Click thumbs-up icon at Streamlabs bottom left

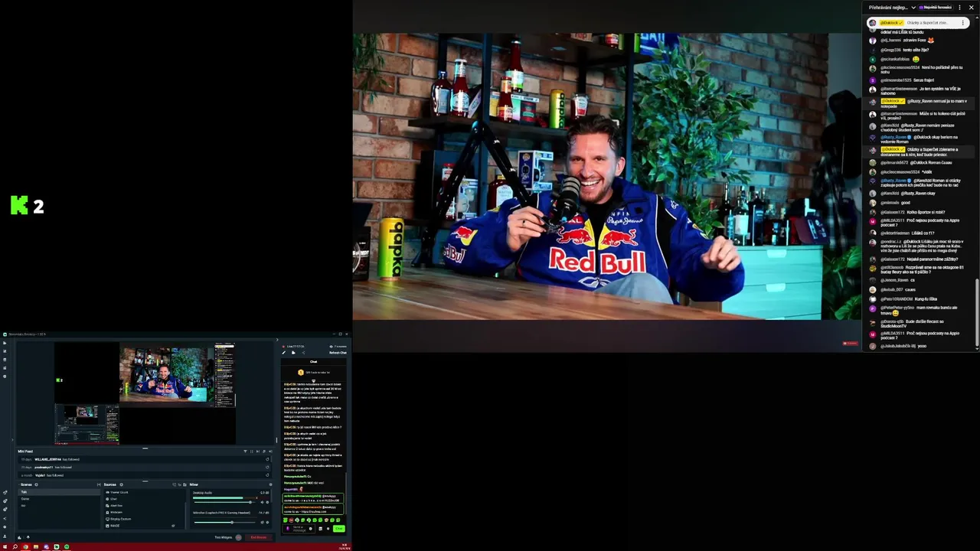tap(19, 537)
